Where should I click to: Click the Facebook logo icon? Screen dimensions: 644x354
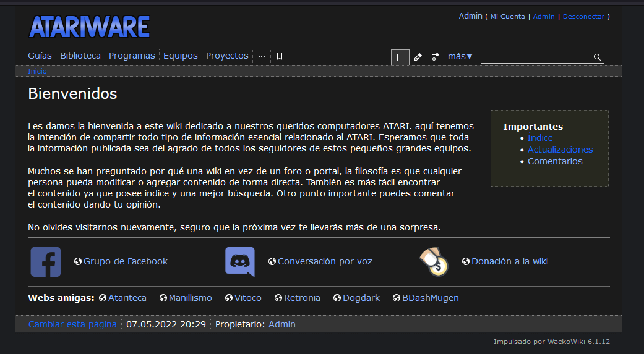[46, 262]
